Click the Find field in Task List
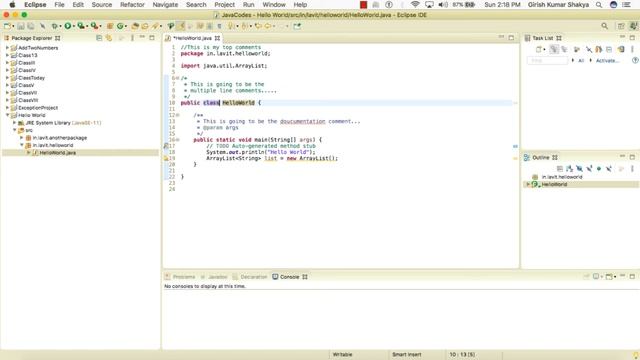The width and height of the screenshot is (640, 360). click(547, 60)
